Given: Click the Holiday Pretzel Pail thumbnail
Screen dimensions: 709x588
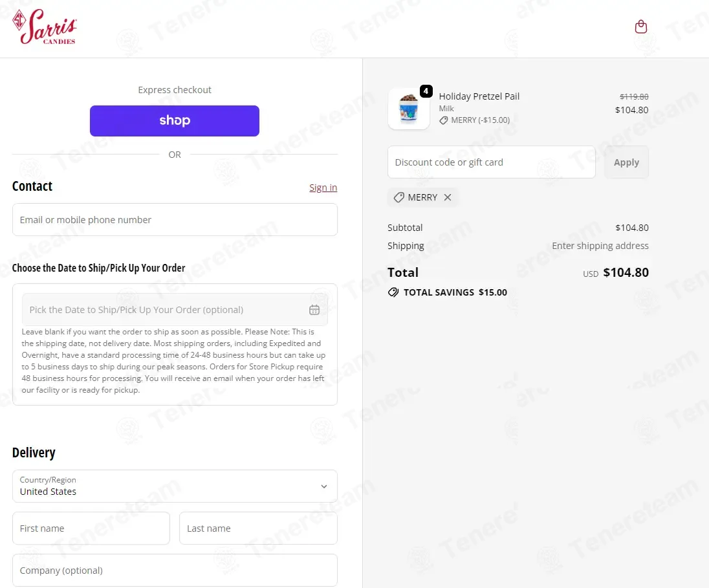Looking at the screenshot, I should pos(409,109).
